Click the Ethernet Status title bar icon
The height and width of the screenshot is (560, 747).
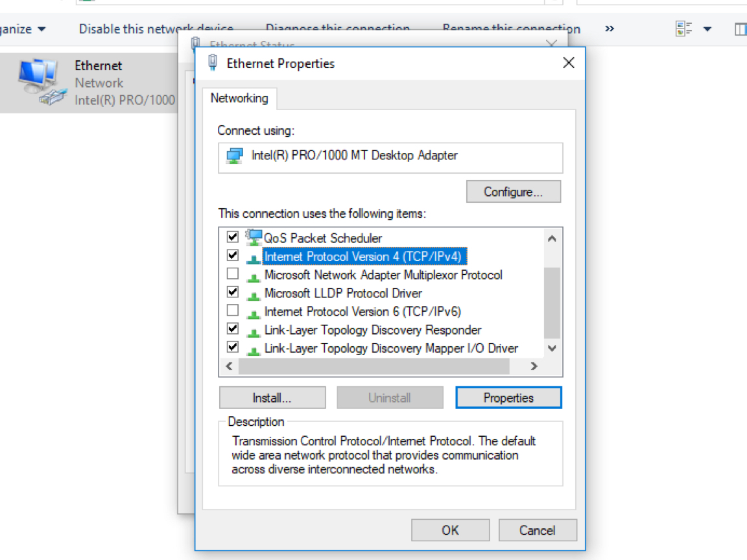coord(196,43)
